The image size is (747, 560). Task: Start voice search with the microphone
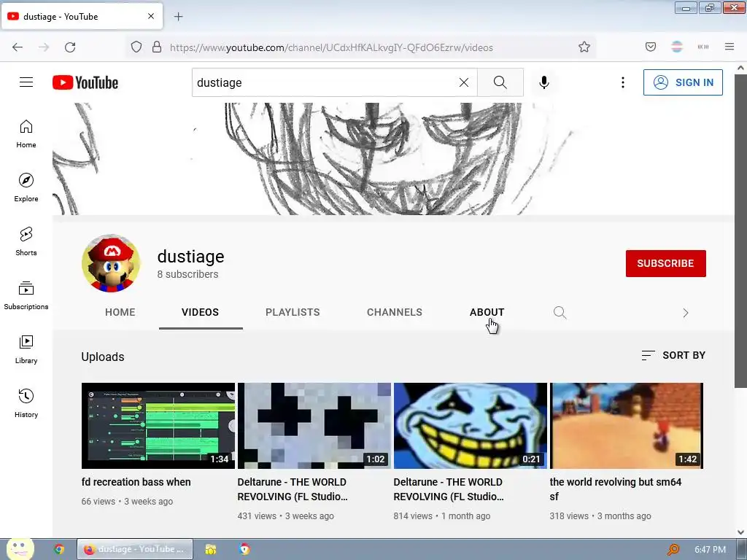(544, 82)
